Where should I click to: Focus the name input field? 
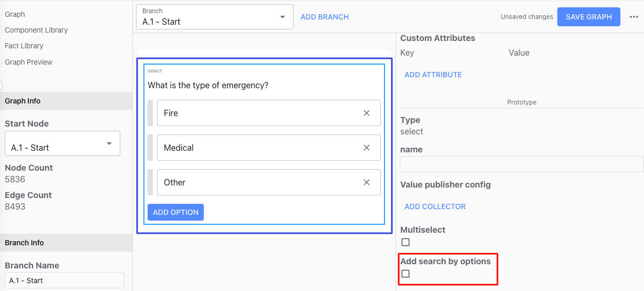click(522, 164)
